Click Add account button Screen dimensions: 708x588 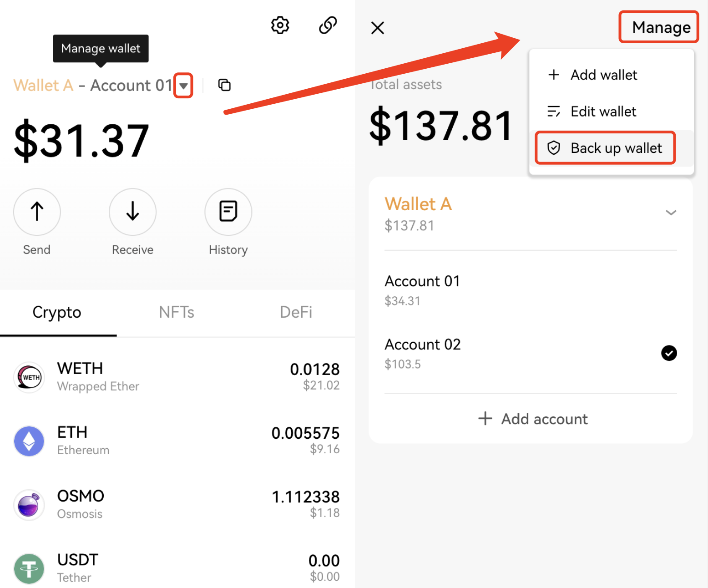[x=533, y=419]
